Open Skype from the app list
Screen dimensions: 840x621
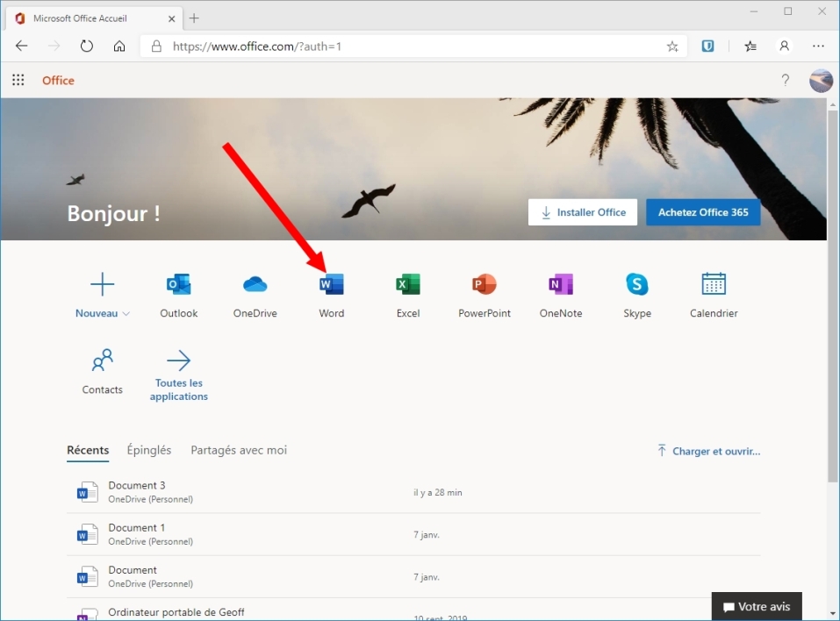tap(637, 285)
